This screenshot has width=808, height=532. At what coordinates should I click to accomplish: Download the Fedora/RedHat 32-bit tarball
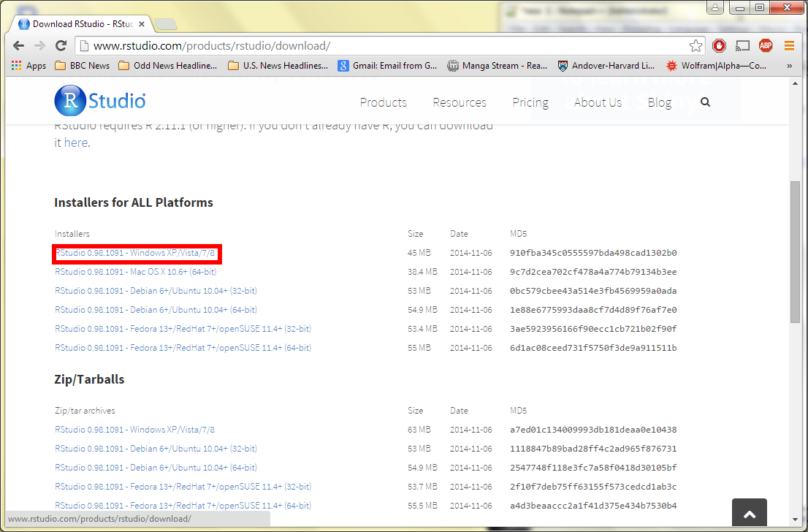pos(183,487)
